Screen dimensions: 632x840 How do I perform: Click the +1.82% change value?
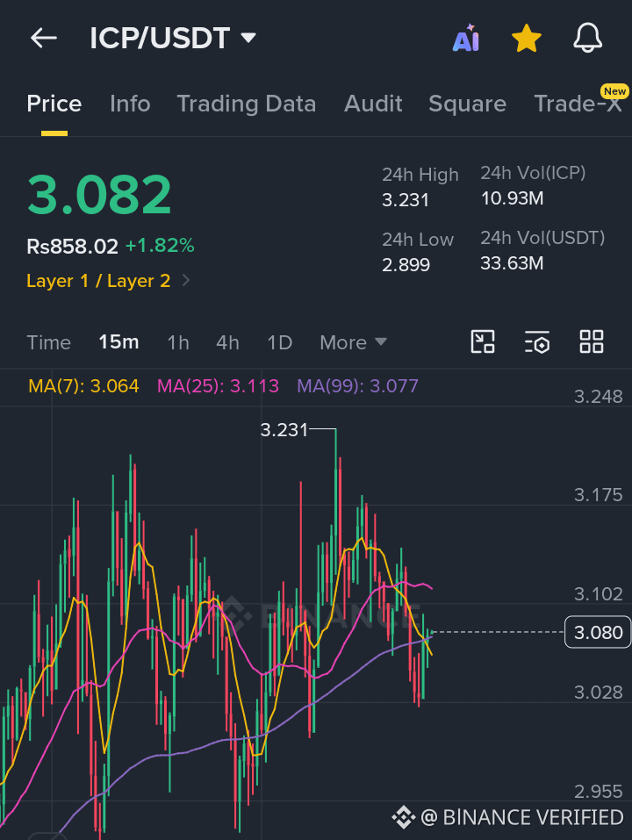(x=160, y=246)
